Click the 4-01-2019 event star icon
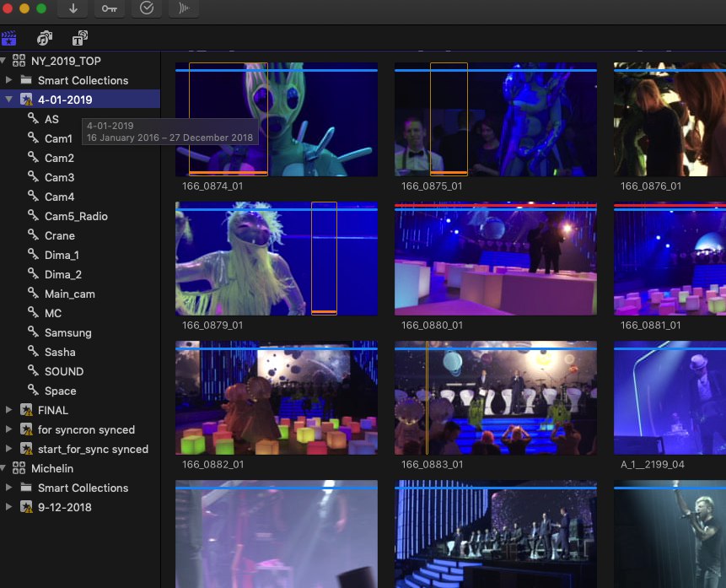The height and width of the screenshot is (588, 726). (x=26, y=100)
